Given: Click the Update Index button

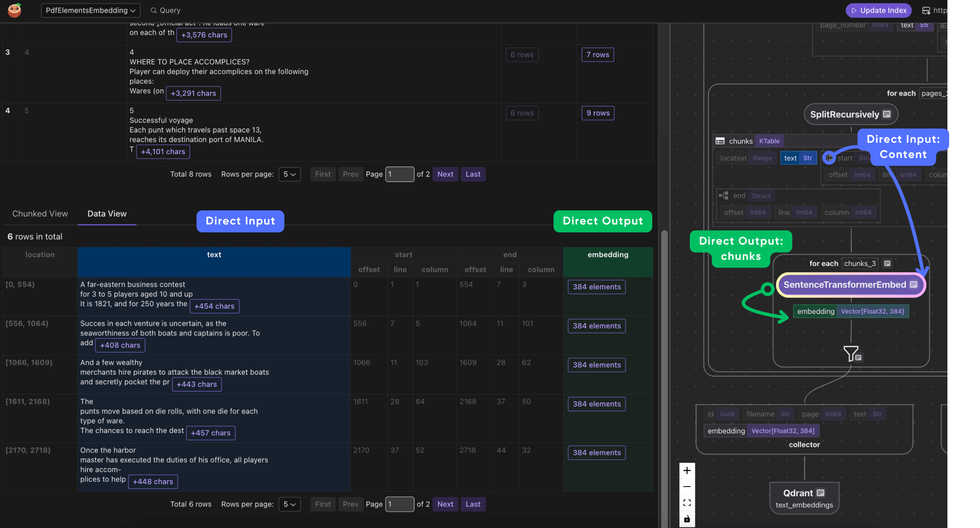Looking at the screenshot, I should click(x=878, y=10).
